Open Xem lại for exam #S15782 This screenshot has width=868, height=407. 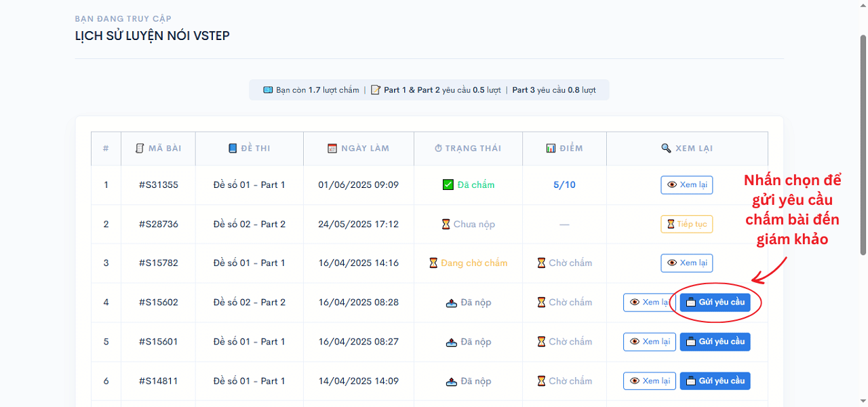(686, 263)
